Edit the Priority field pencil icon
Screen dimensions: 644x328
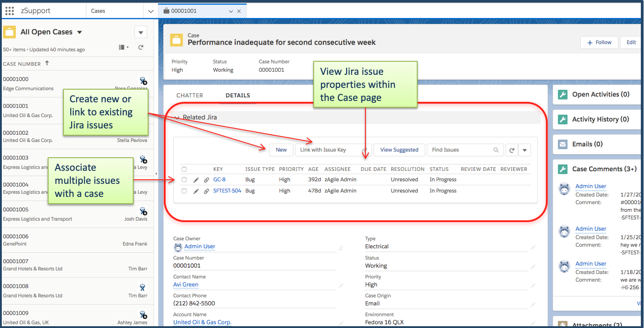point(533,286)
